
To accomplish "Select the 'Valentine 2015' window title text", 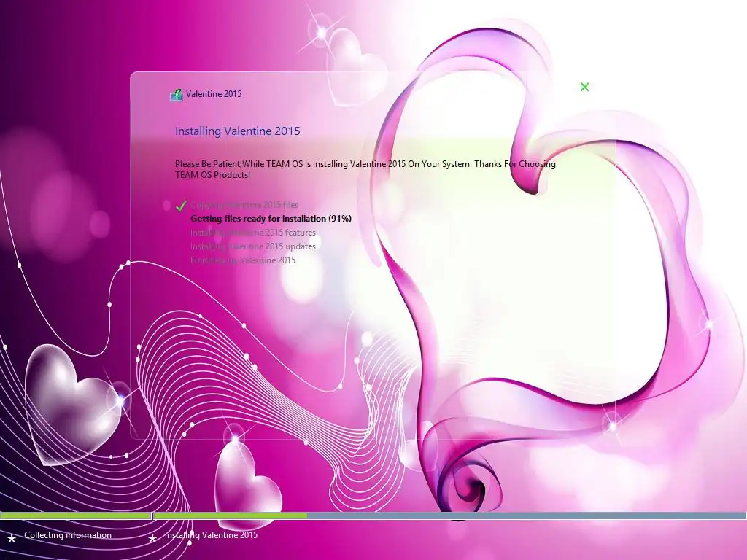I will [x=214, y=94].
